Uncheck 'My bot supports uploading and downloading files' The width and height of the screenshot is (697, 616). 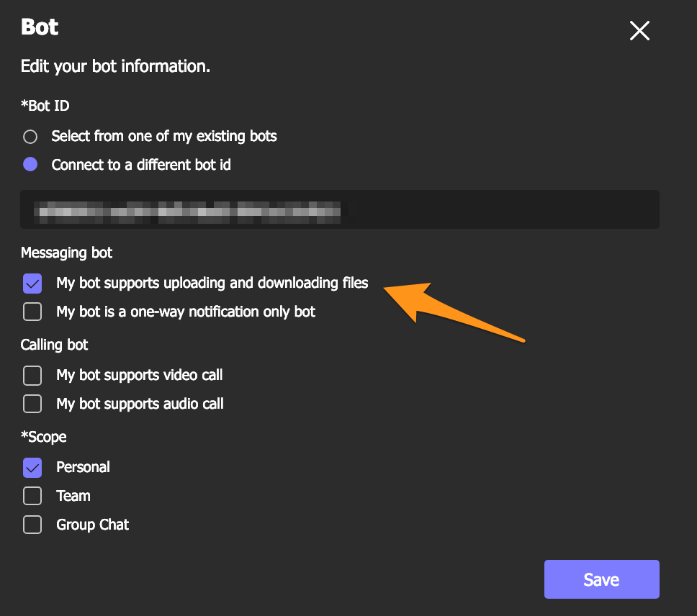point(32,284)
